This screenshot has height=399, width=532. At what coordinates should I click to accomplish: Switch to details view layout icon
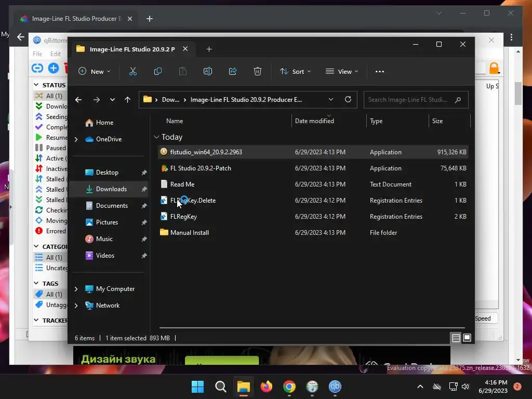[x=456, y=338]
